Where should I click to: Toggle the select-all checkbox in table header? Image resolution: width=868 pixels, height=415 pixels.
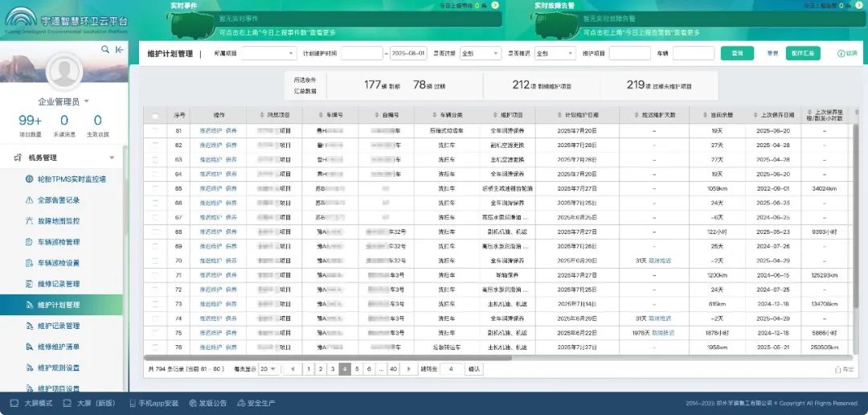[x=156, y=116]
